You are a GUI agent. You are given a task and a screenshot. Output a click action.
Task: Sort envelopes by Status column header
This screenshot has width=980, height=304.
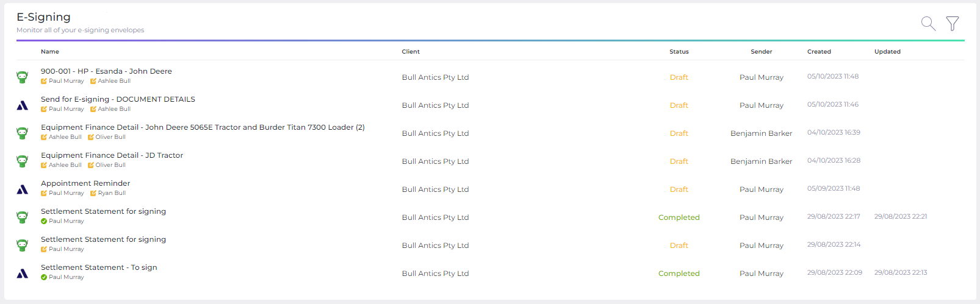click(679, 52)
